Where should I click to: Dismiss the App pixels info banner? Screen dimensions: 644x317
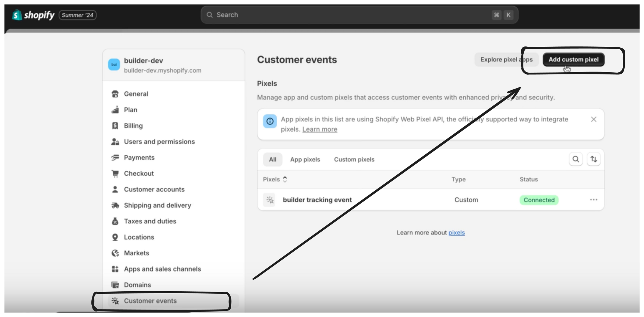point(594,120)
